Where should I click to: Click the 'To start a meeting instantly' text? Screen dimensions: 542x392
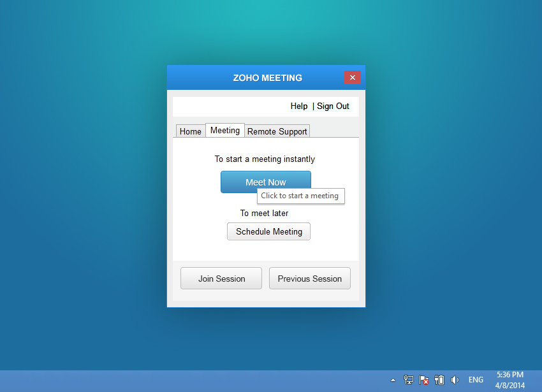pos(265,159)
